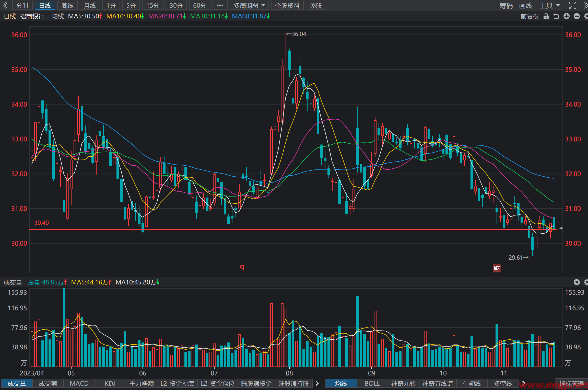Click the red 财 marker on chart

pos(497,268)
